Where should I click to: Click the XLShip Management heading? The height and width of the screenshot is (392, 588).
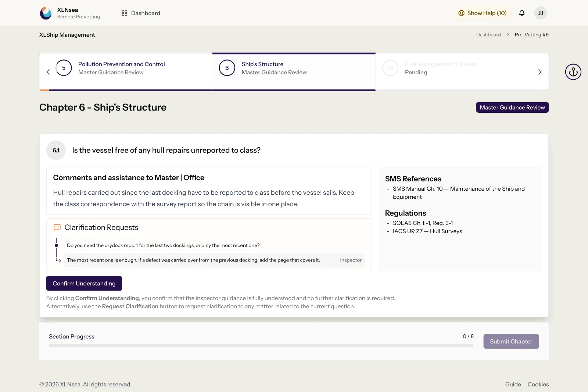click(67, 35)
